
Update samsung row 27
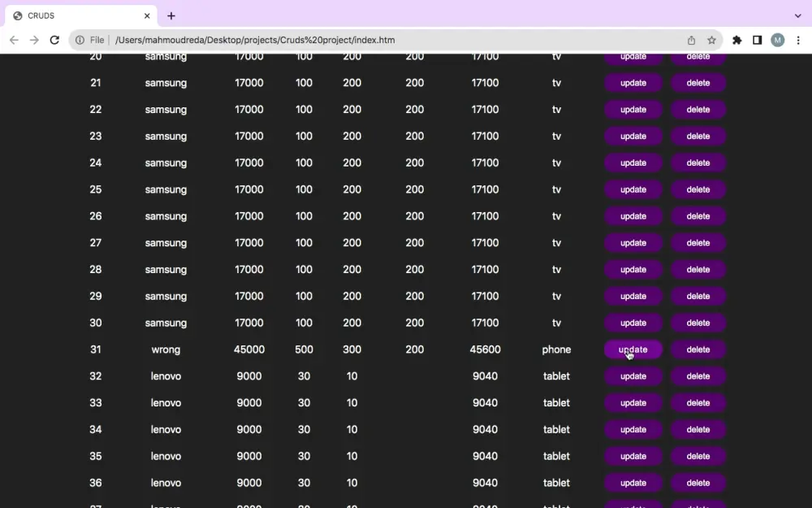point(633,243)
